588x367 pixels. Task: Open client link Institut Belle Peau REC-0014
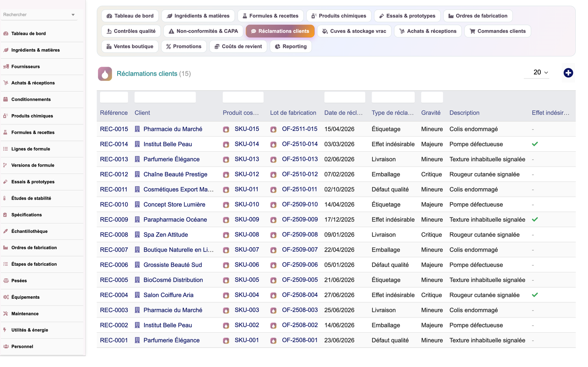click(168, 144)
